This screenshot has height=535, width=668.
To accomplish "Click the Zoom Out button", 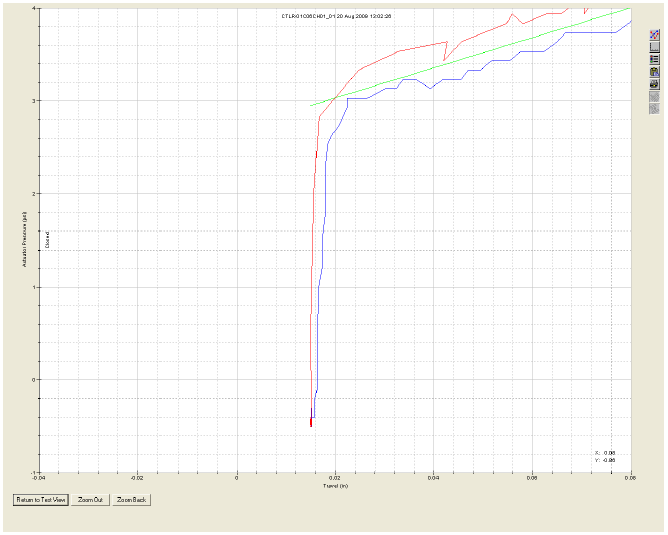I will 90,499.
